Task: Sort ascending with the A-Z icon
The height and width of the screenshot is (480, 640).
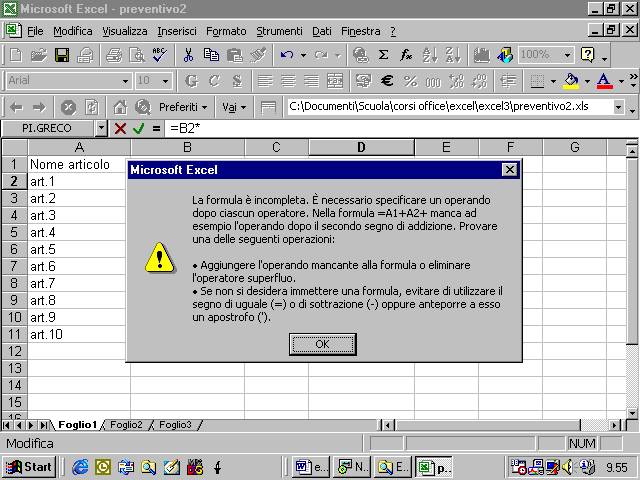Action: 430,55
